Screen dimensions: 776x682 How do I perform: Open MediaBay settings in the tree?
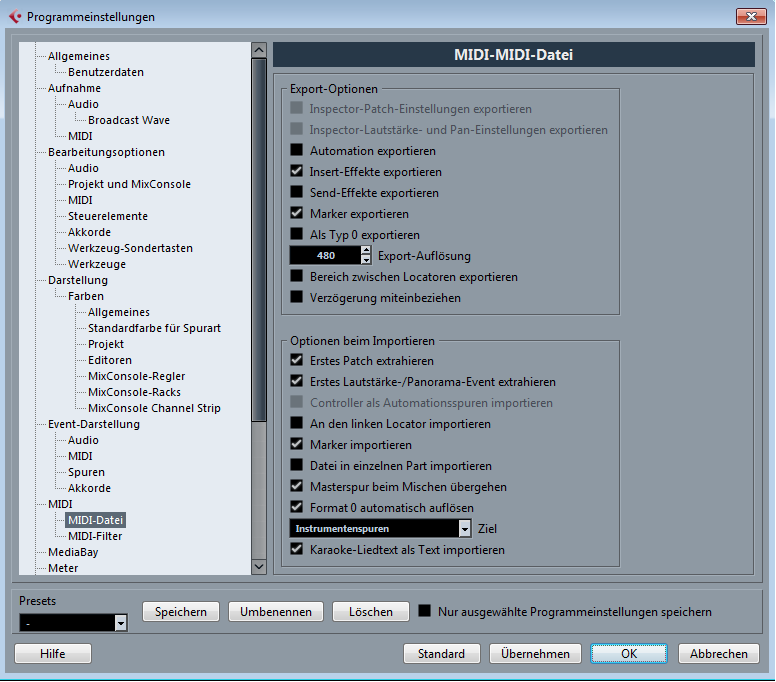click(x=73, y=552)
